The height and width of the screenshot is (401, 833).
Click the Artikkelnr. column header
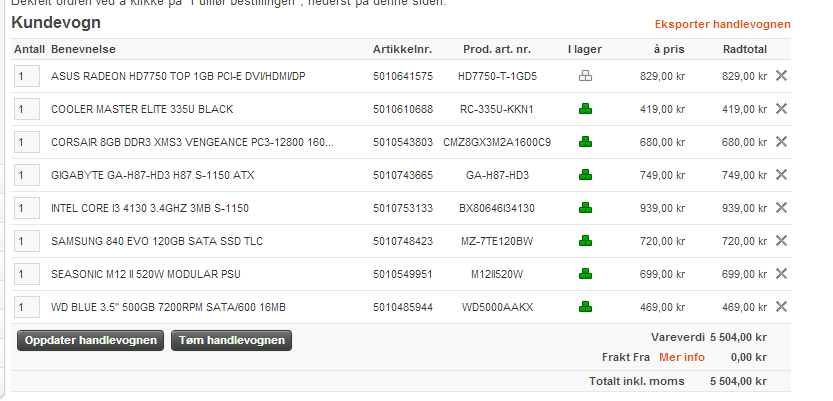click(x=403, y=49)
